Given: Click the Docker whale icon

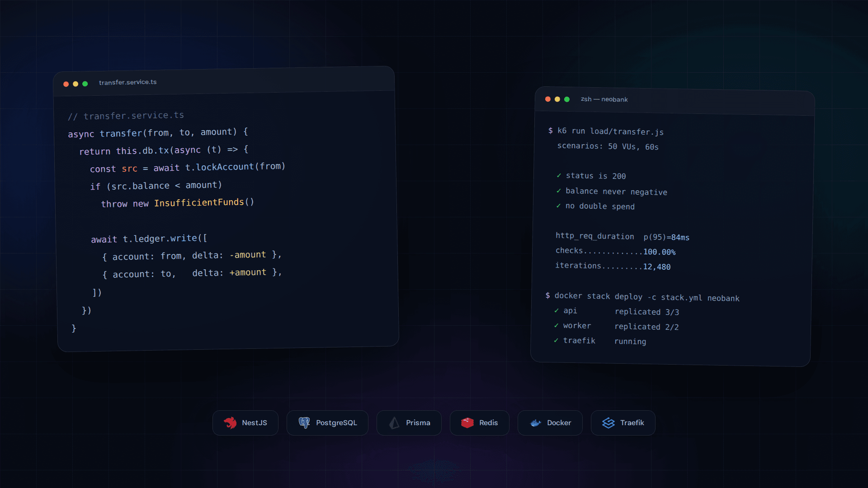Looking at the screenshot, I should [x=536, y=423].
